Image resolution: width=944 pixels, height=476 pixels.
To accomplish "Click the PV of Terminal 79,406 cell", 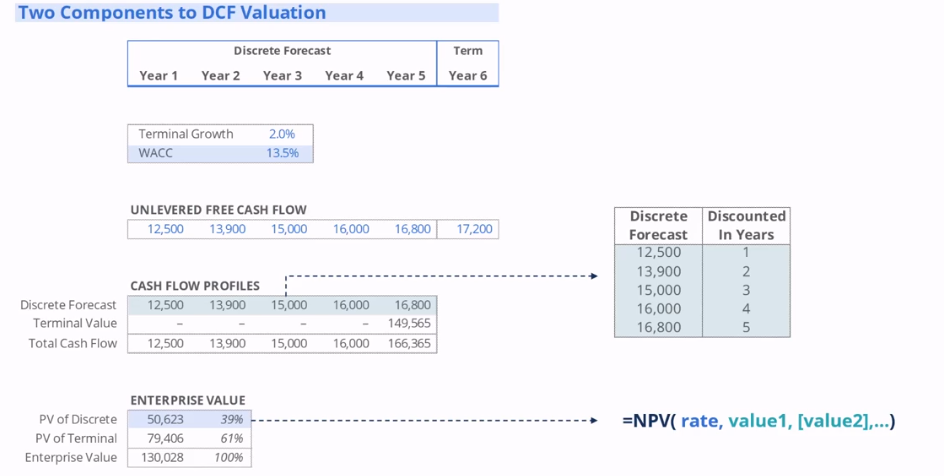I will pos(165,438).
